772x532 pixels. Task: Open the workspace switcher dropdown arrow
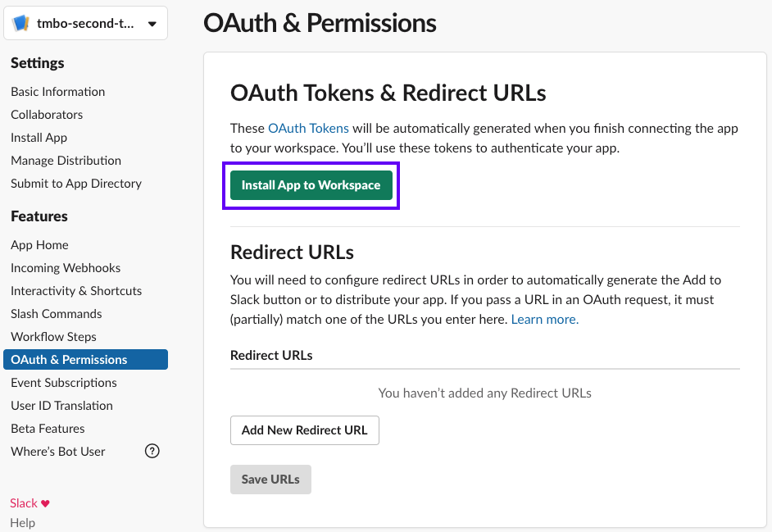(152, 23)
